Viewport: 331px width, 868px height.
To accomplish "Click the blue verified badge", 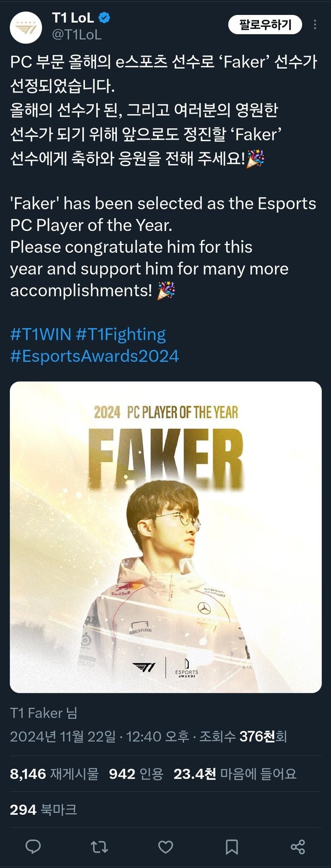I will click(x=104, y=18).
